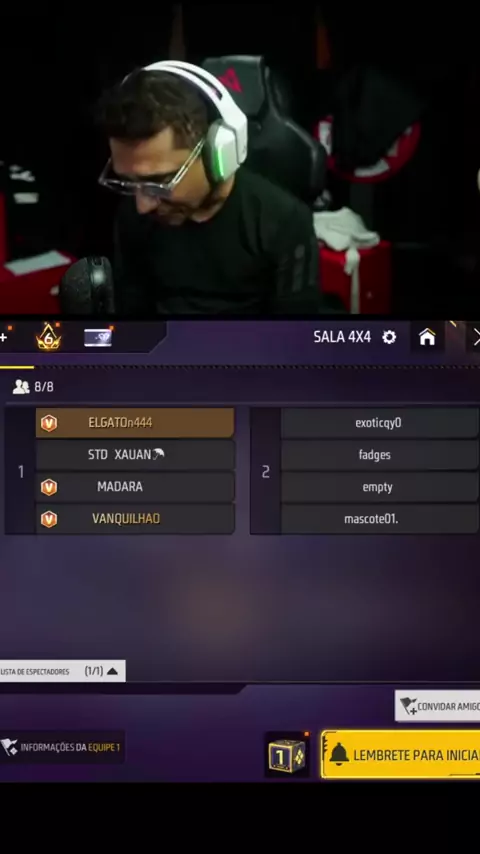
Task: Open the card icon beside crown
Action: (x=98, y=338)
